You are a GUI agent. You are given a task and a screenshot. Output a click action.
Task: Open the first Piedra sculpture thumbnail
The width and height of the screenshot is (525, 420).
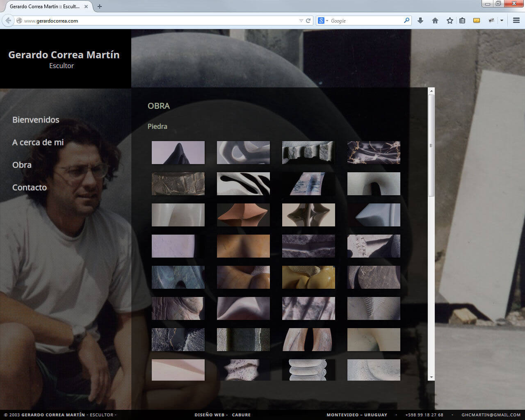coord(178,153)
